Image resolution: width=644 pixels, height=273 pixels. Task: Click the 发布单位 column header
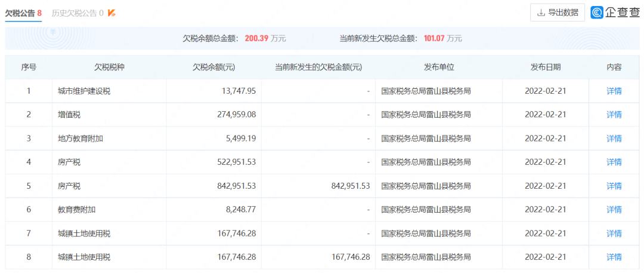pyautogui.click(x=439, y=67)
